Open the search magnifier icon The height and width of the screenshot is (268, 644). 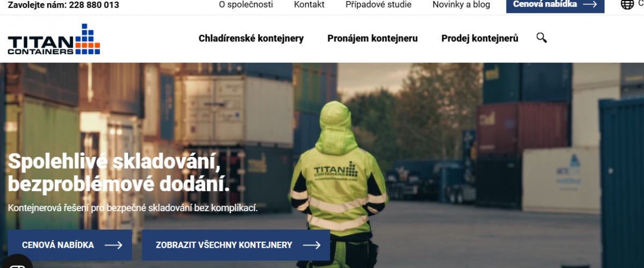pyautogui.click(x=541, y=38)
